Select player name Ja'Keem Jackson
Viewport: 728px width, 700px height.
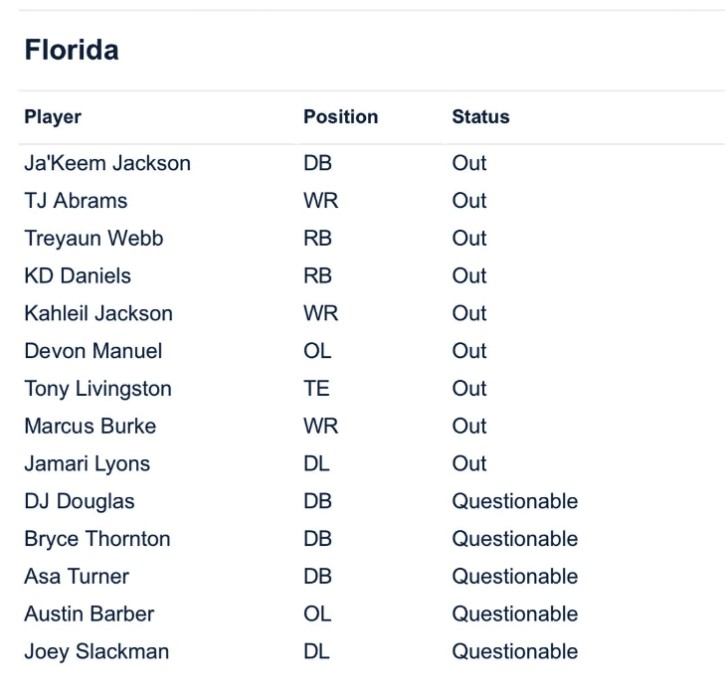coord(107,163)
